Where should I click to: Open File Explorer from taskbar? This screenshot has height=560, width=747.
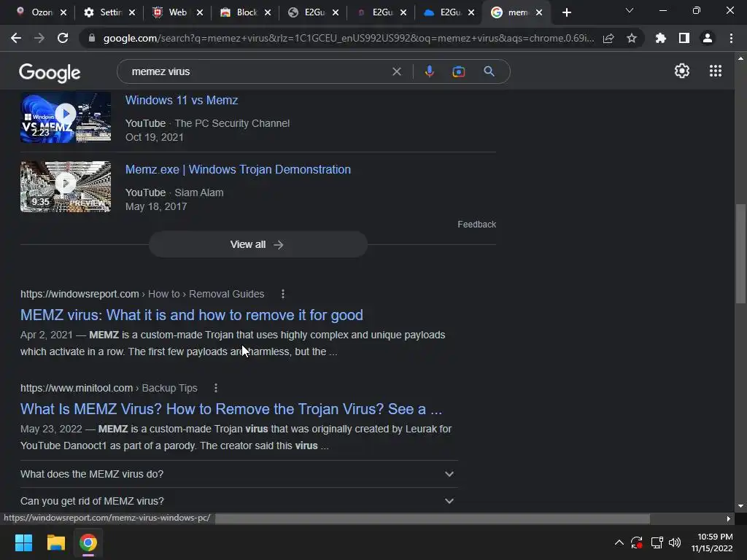[55, 542]
